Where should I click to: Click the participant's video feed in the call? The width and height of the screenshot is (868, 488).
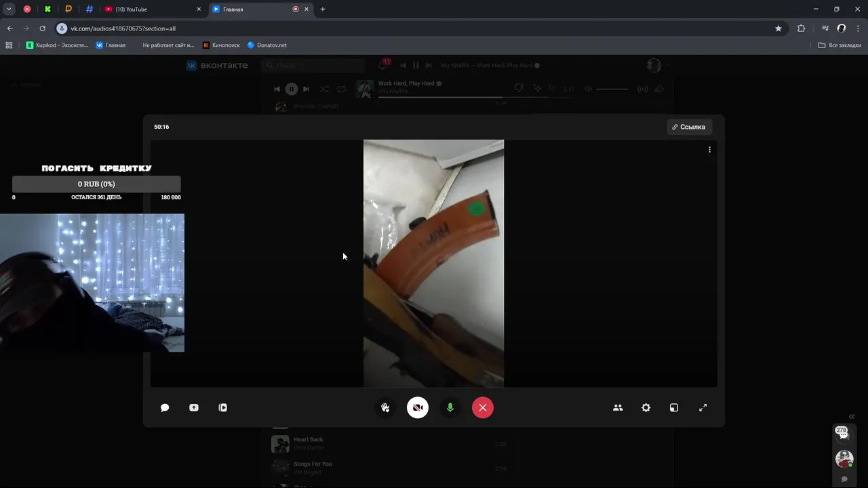pyautogui.click(x=433, y=263)
